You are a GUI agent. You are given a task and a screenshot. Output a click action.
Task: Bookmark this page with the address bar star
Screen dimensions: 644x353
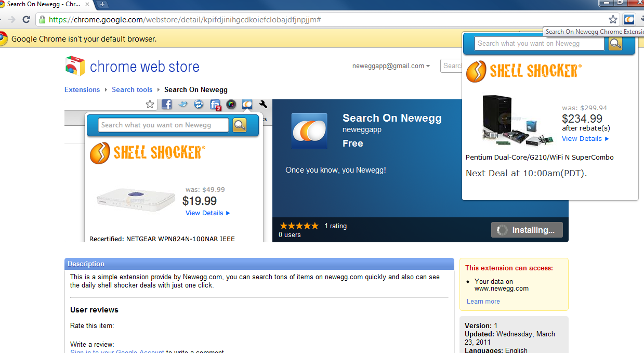613,20
